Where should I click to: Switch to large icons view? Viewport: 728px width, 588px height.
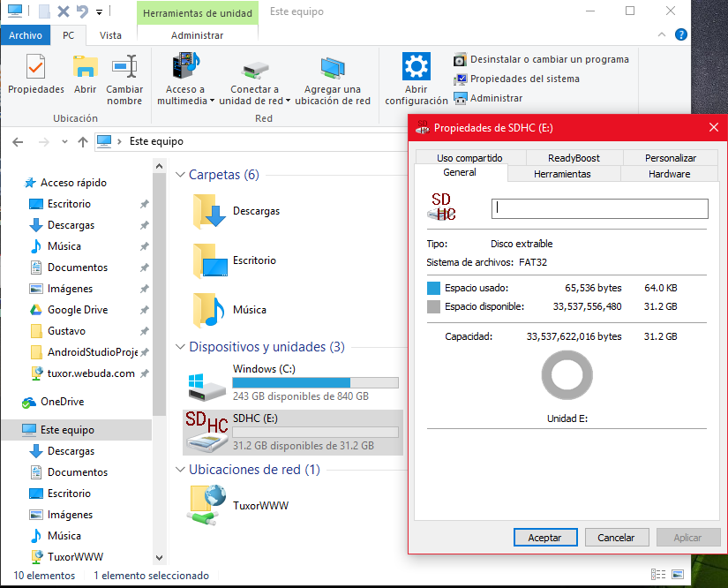tap(678, 575)
